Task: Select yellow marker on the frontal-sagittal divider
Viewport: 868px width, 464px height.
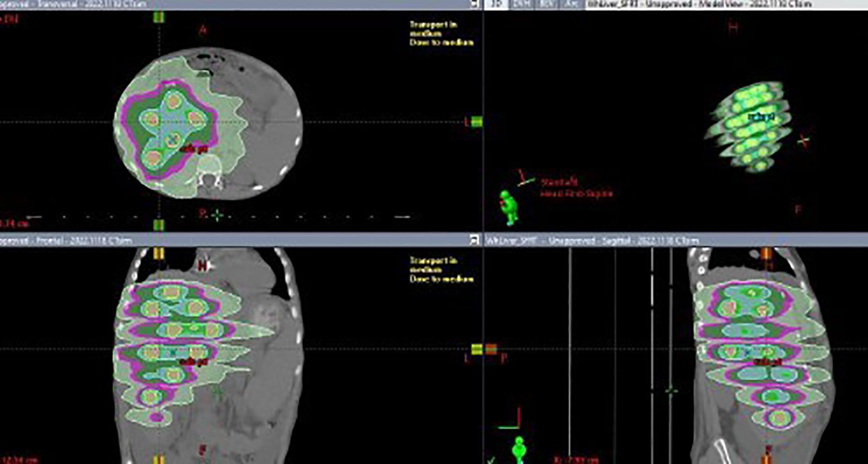Action: (x=477, y=349)
